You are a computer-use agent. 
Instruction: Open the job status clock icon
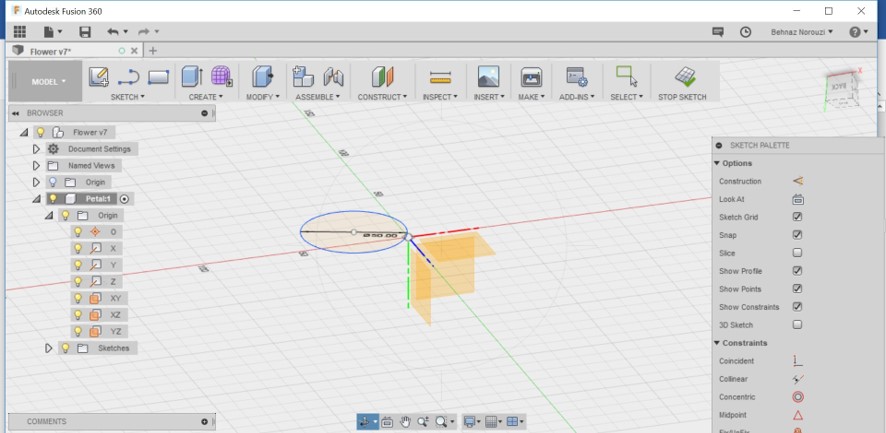point(746,32)
